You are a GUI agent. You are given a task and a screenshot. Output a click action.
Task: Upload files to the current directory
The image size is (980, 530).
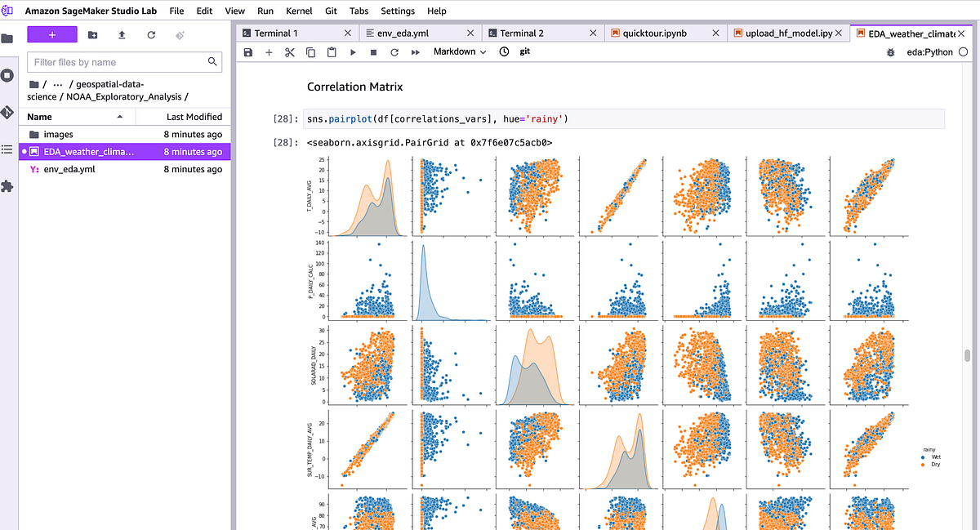122,34
